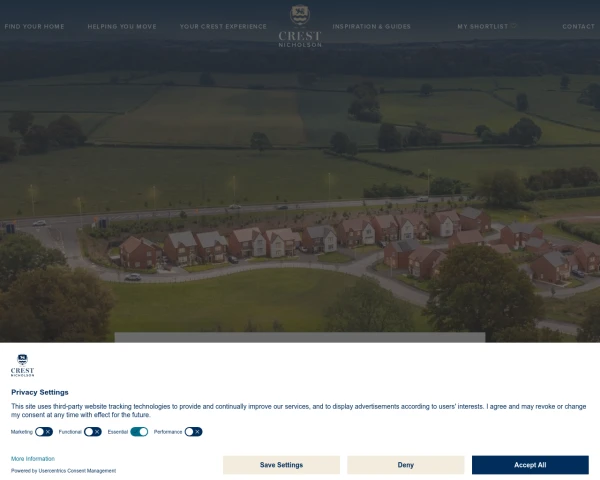Turn on the Performance consent toggle
Screen dimensions: 600x480
point(193,432)
